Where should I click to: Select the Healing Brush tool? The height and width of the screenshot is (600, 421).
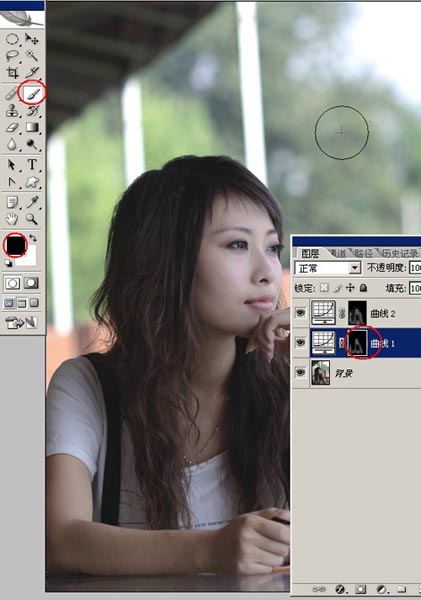[12, 93]
